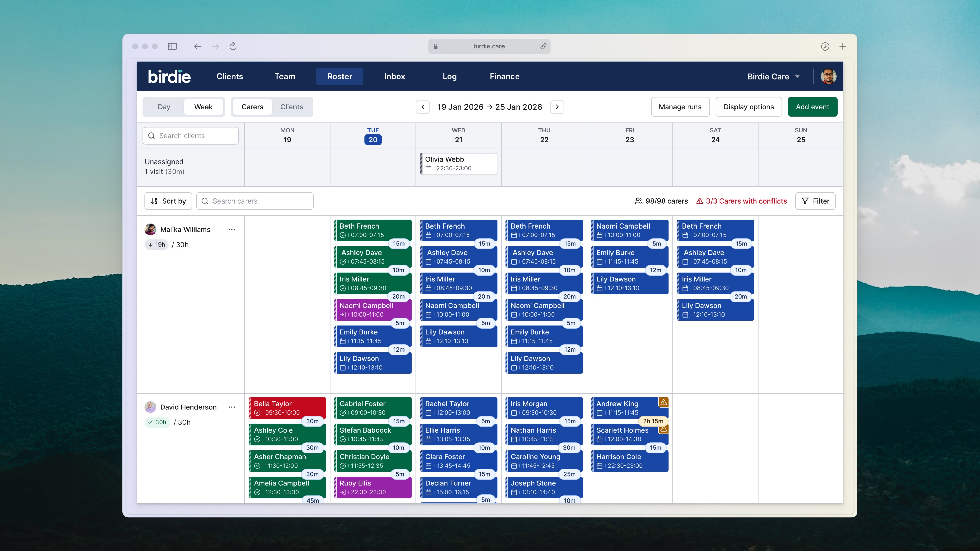Go to the Inbox tab
This screenshot has height=551, width=980.
click(395, 77)
